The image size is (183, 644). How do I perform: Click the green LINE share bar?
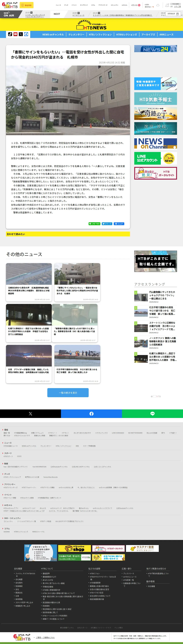point(152,414)
